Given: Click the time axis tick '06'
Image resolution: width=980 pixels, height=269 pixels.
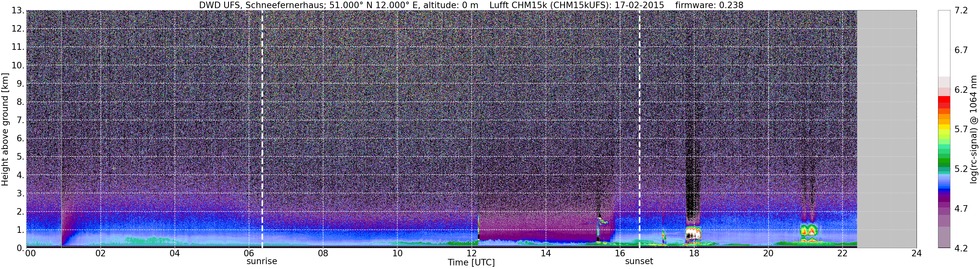Looking at the screenshot, I should [x=248, y=253].
